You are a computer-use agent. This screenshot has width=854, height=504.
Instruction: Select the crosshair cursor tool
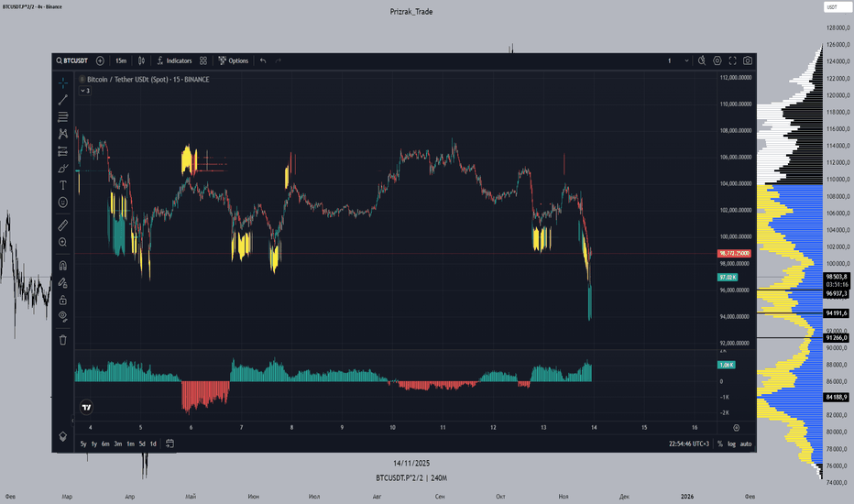pos(62,82)
